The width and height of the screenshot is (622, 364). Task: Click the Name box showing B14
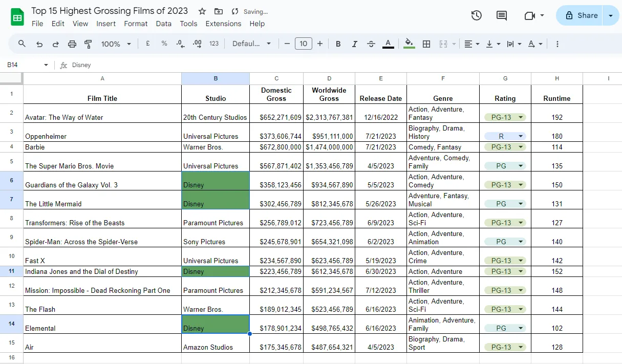tap(27, 65)
